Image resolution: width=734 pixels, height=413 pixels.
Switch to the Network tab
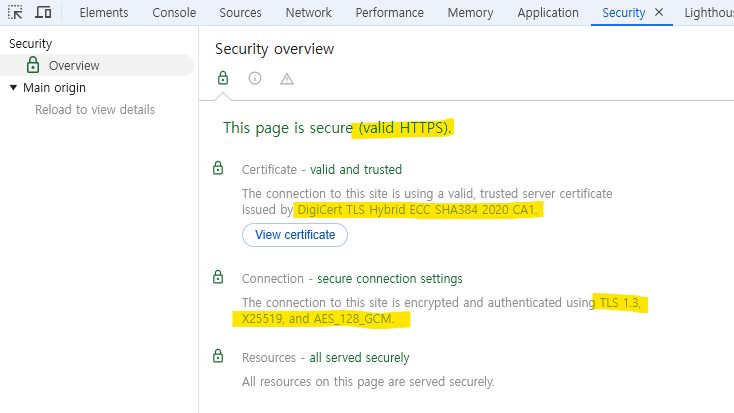pos(308,13)
